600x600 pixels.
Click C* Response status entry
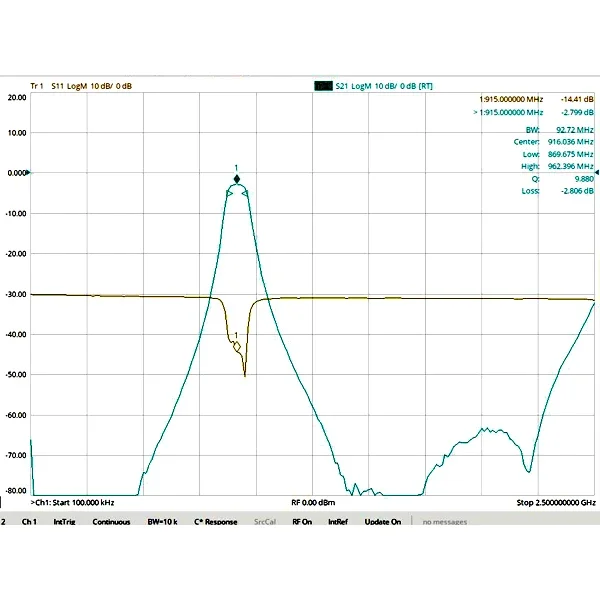(216, 522)
